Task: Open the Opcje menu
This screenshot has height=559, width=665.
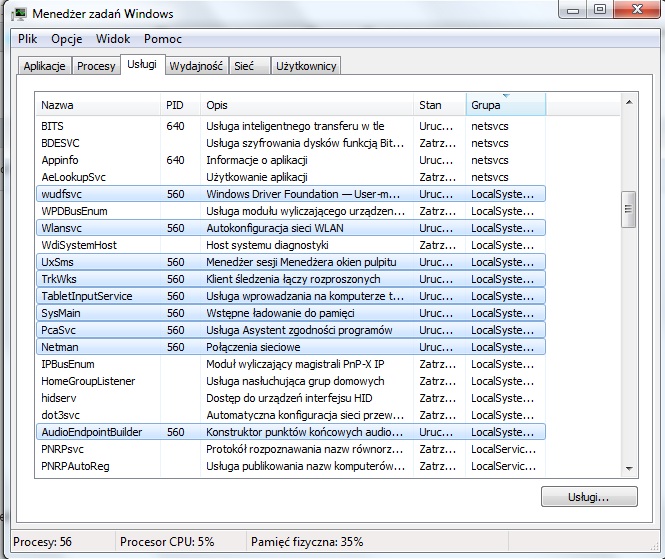Action: 67,39
